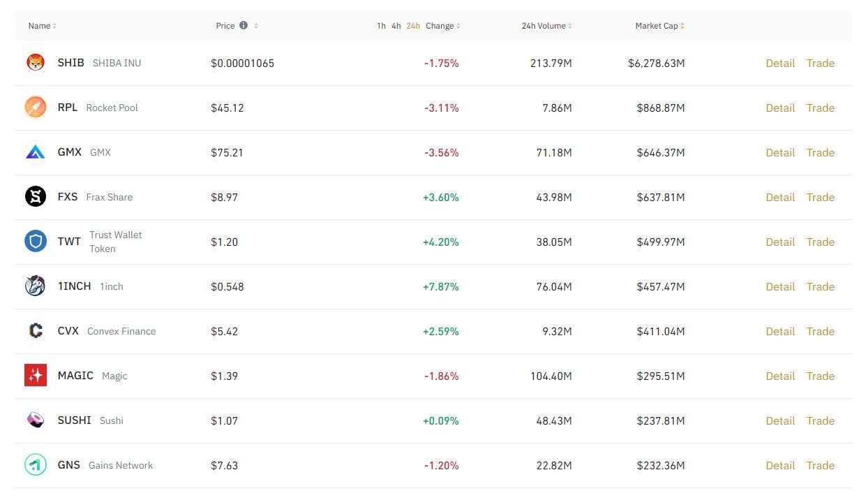Screen dimensions: 868x491
Task: Click the GMX triangle logo
Action: coord(36,152)
